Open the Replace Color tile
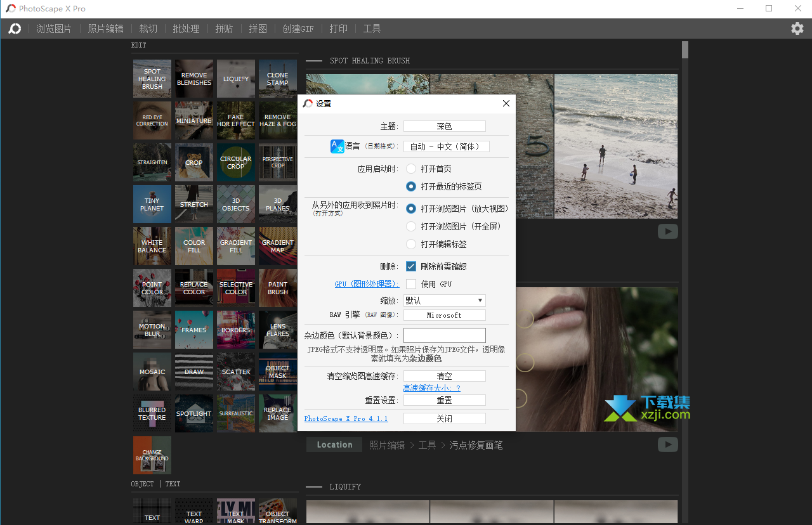The height and width of the screenshot is (525, 812). pyautogui.click(x=194, y=288)
